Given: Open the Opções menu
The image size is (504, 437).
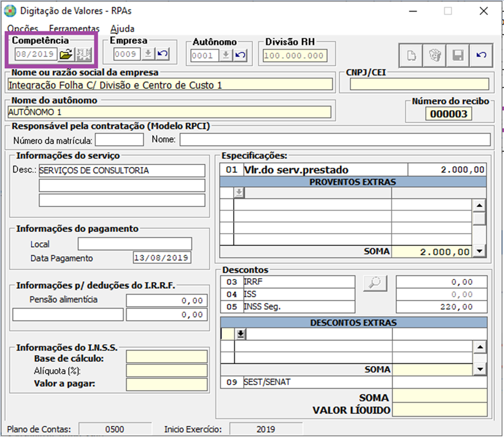Looking at the screenshot, I should pyautogui.click(x=22, y=29).
